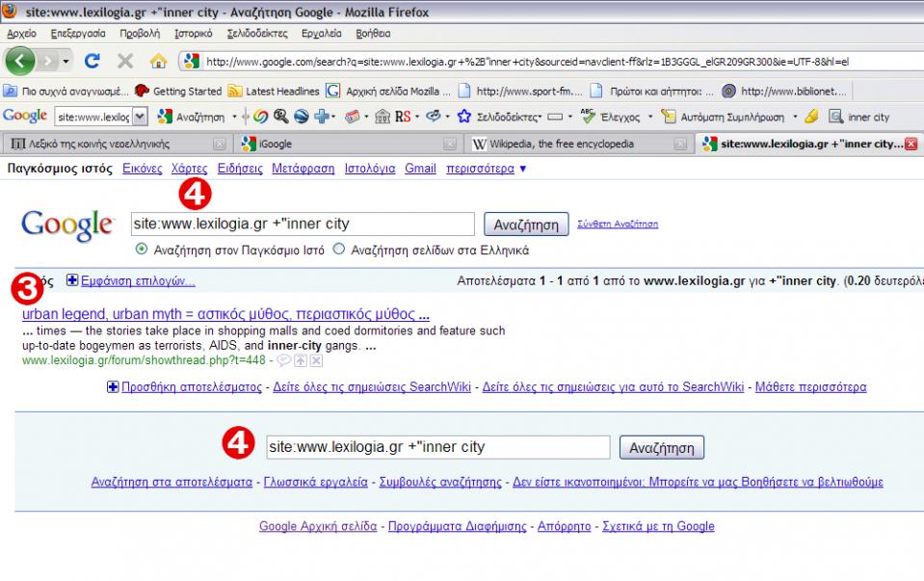This screenshot has height=581, width=924.
Task: Click the top Αναζήτηση search button
Action: point(526,224)
